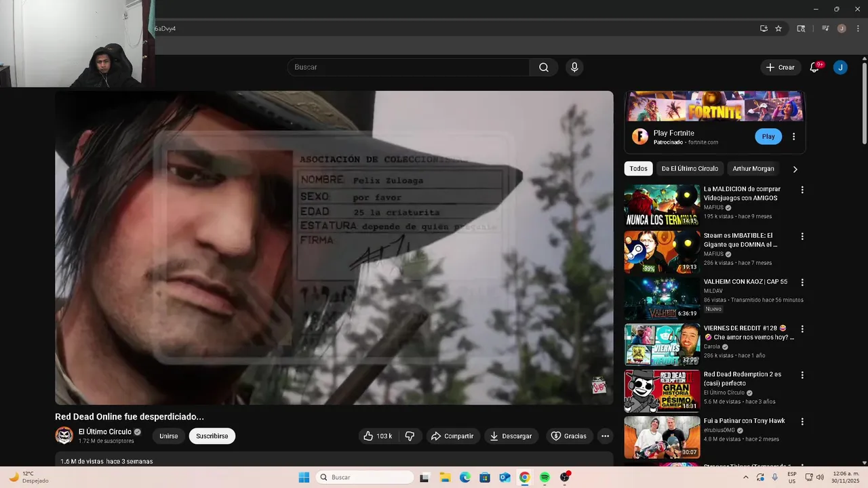Click the Descargar download button
868x488 pixels.
[511, 436]
